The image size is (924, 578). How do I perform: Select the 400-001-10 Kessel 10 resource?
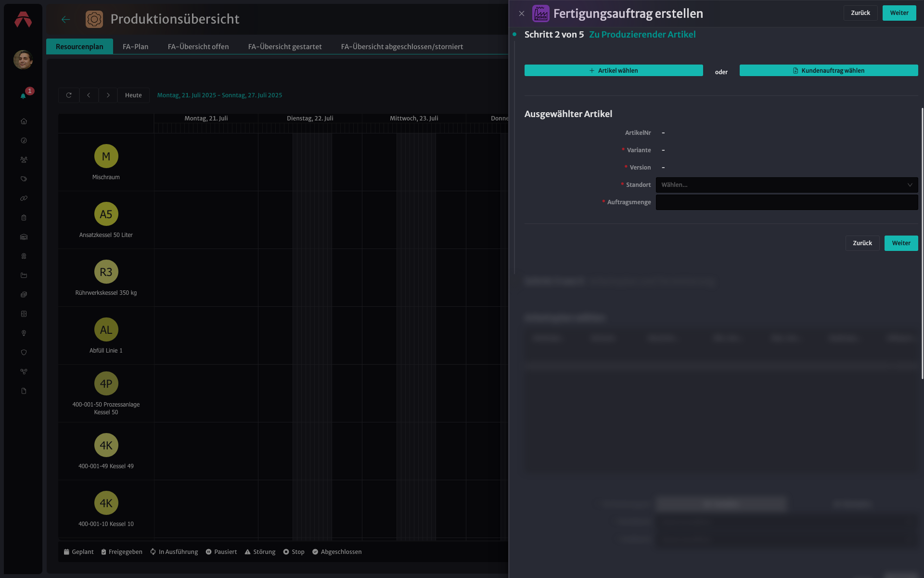pyautogui.click(x=106, y=503)
